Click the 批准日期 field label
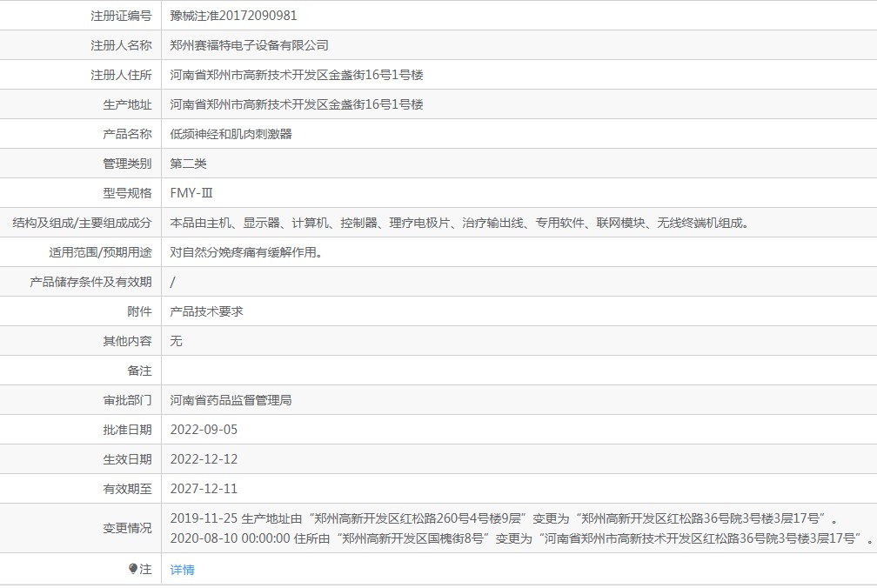 pos(128,430)
